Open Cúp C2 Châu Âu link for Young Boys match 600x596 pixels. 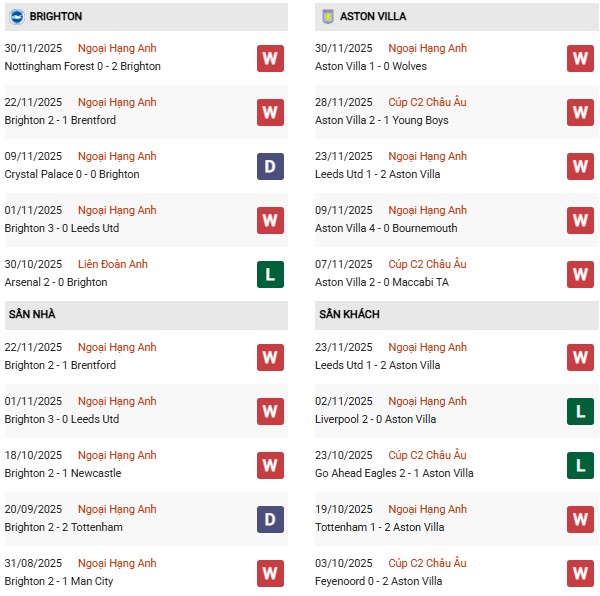pyautogui.click(x=427, y=102)
